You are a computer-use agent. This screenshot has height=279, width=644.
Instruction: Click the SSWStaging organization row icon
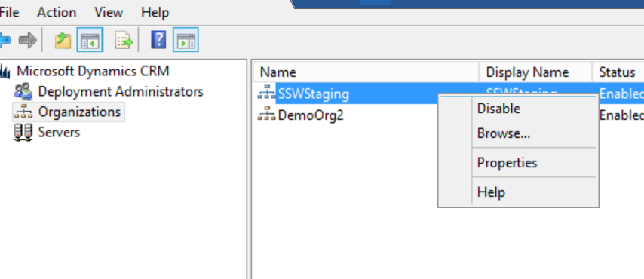tap(266, 94)
